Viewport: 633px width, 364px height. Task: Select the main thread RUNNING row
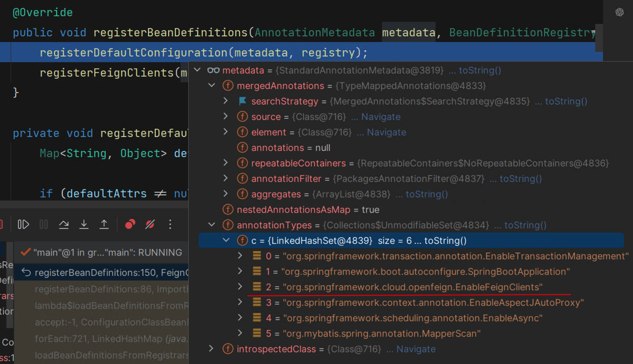click(x=101, y=252)
